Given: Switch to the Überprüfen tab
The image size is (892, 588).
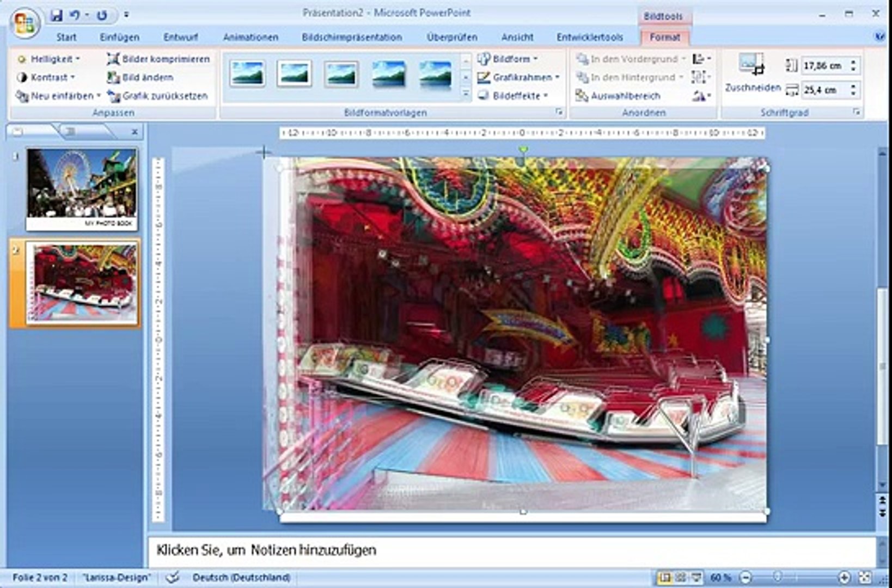Looking at the screenshot, I should tap(452, 37).
